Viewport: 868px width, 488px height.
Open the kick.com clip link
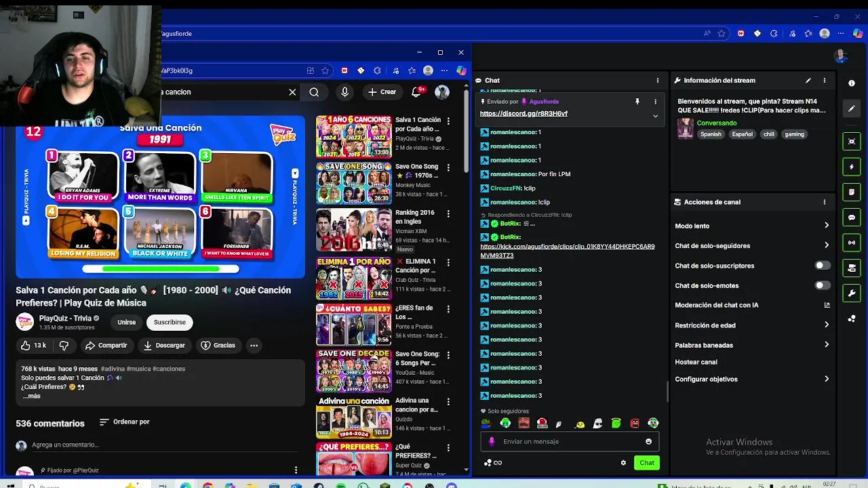coord(568,251)
